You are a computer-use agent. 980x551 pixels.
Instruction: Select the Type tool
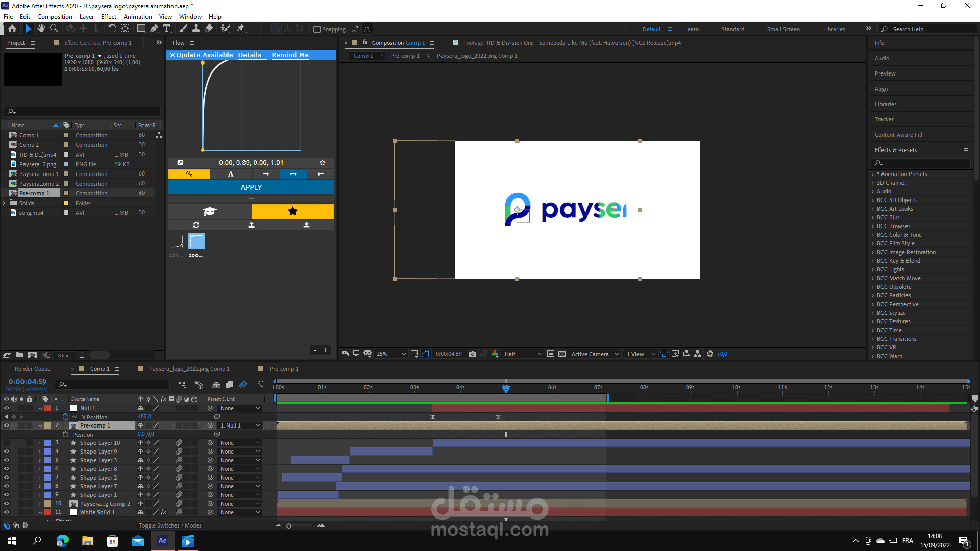click(x=167, y=29)
